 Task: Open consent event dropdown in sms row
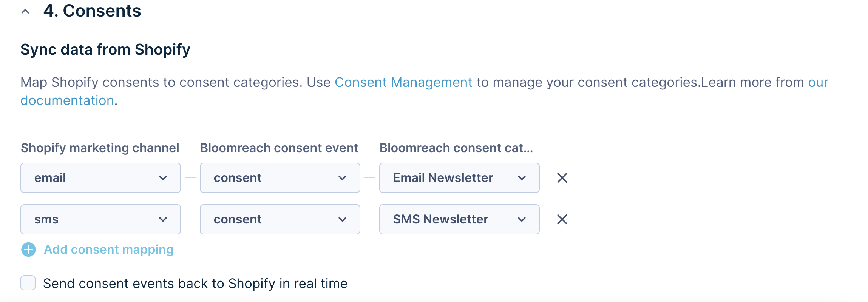tap(280, 219)
